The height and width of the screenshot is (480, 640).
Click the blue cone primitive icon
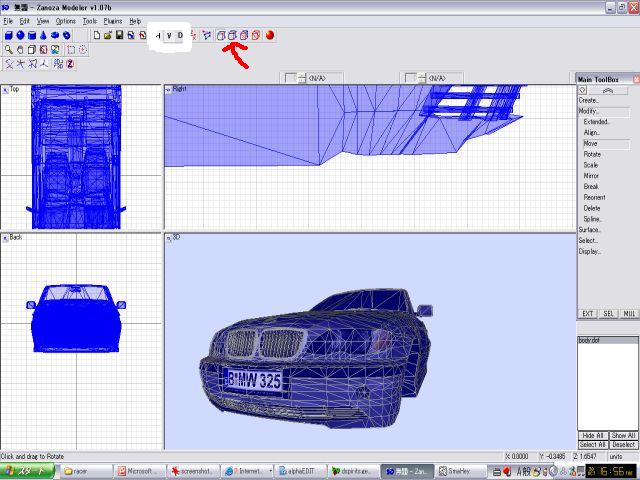(44, 35)
